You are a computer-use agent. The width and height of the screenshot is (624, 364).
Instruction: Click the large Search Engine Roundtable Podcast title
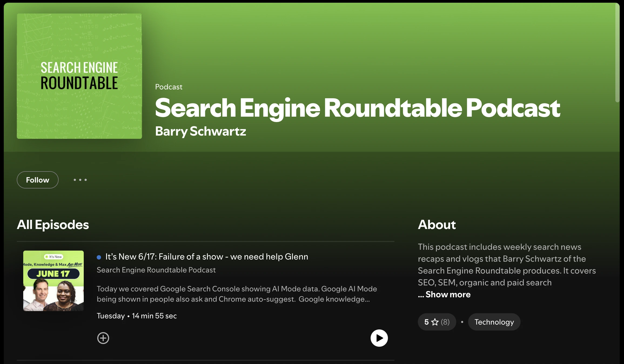pyautogui.click(x=357, y=108)
